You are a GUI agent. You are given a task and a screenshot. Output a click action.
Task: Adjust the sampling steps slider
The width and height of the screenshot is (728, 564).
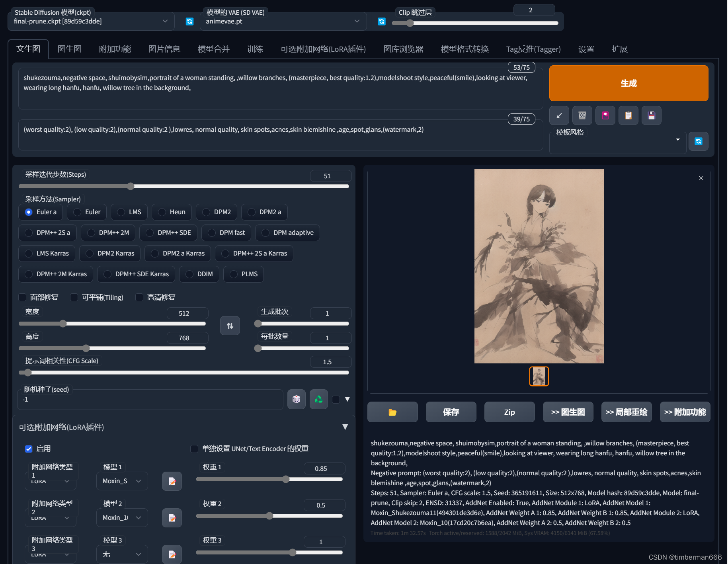(x=184, y=186)
